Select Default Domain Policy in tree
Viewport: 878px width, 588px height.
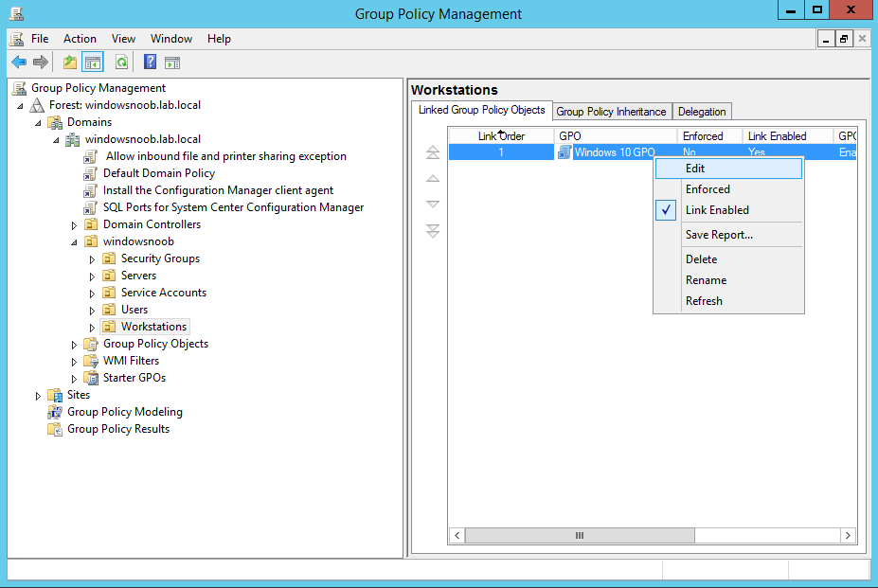pos(158,173)
